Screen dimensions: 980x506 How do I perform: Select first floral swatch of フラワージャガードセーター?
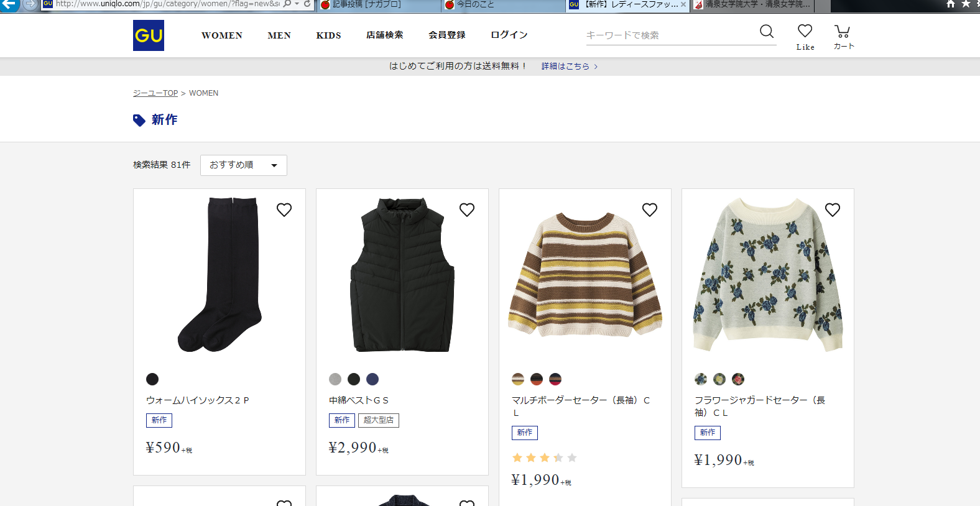701,379
